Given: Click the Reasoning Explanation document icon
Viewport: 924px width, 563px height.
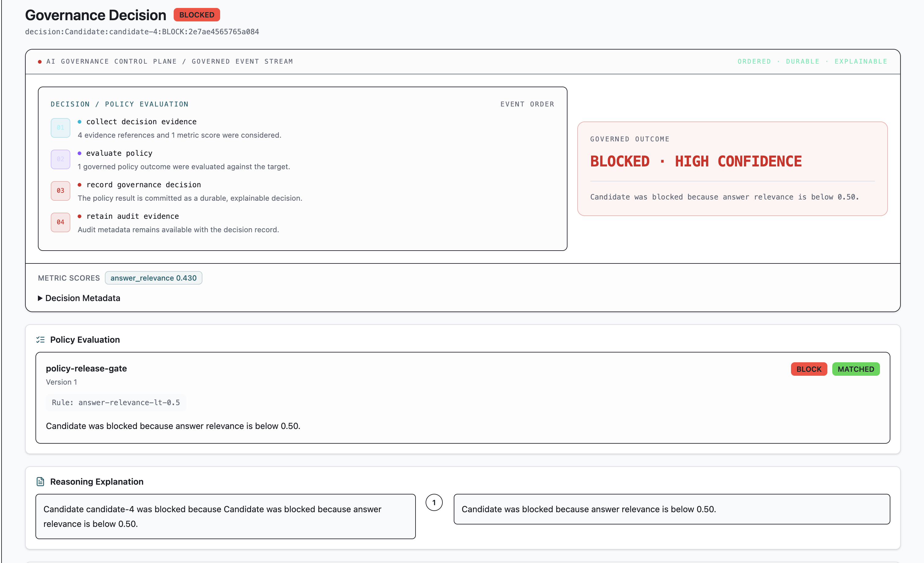Looking at the screenshot, I should (x=40, y=482).
